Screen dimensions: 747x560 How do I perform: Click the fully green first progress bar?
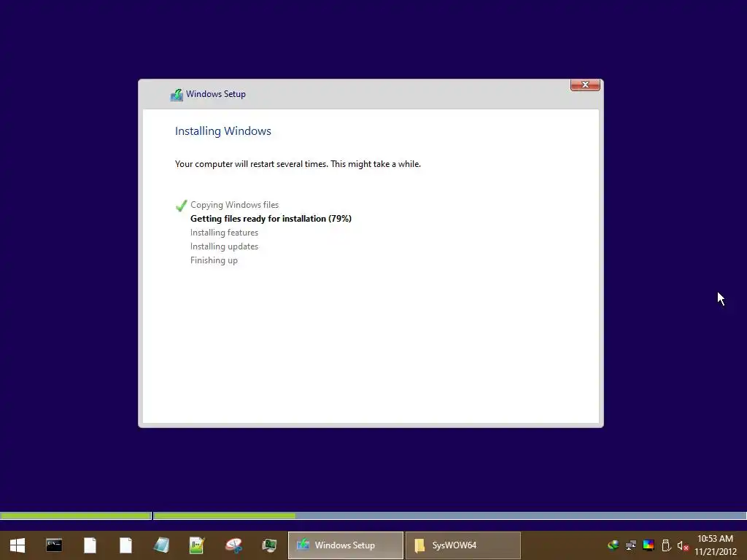point(76,516)
